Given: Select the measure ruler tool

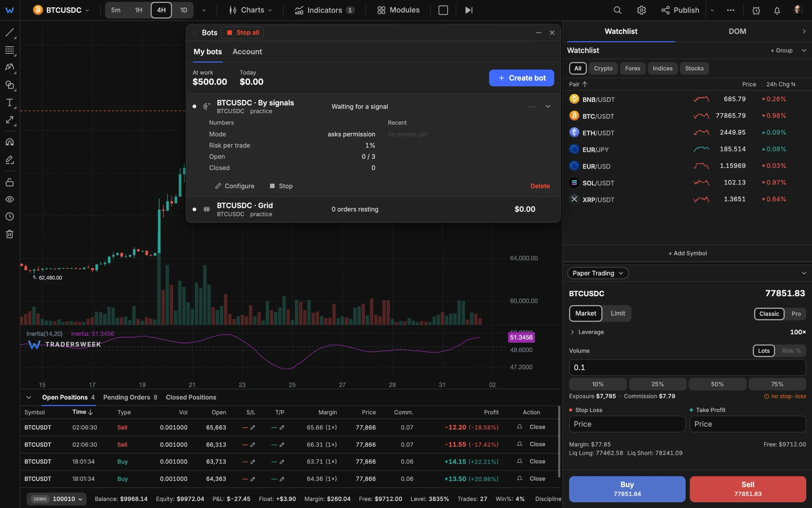Looking at the screenshot, I should tap(10, 120).
